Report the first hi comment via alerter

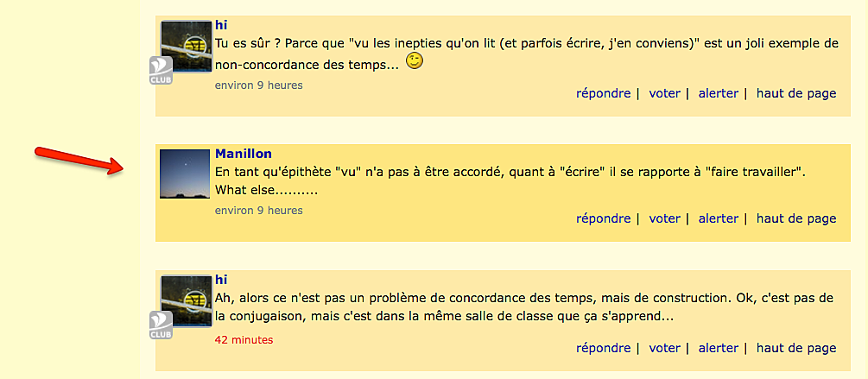[x=719, y=93]
